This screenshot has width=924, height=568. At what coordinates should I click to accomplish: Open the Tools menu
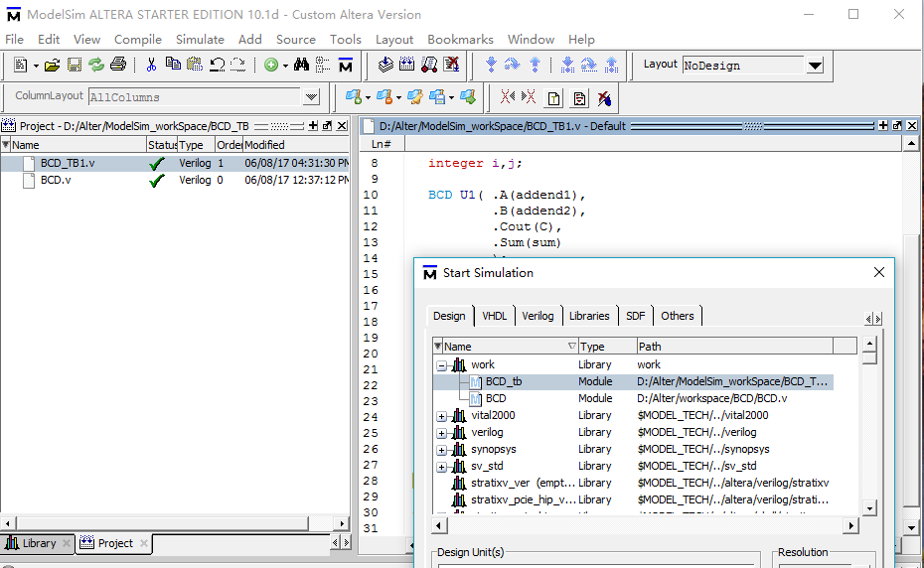pyautogui.click(x=346, y=40)
